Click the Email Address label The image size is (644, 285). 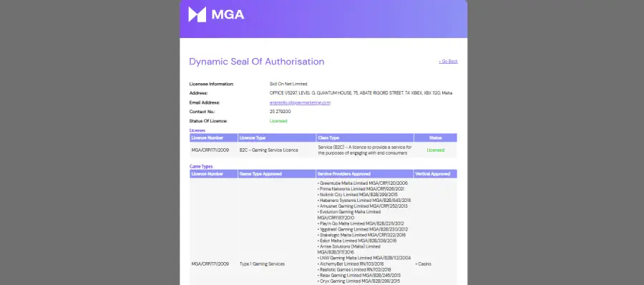(205, 103)
